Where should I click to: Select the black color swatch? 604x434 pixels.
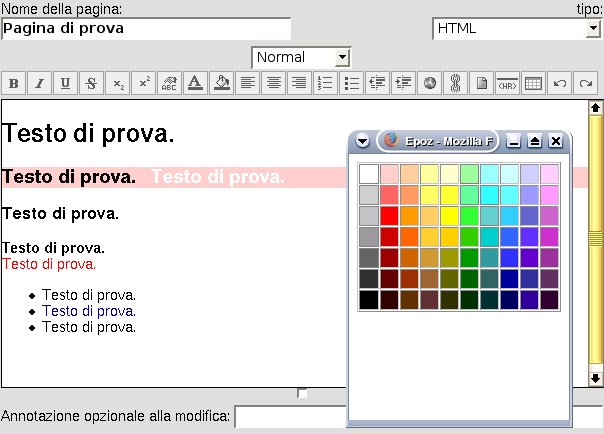click(x=369, y=300)
